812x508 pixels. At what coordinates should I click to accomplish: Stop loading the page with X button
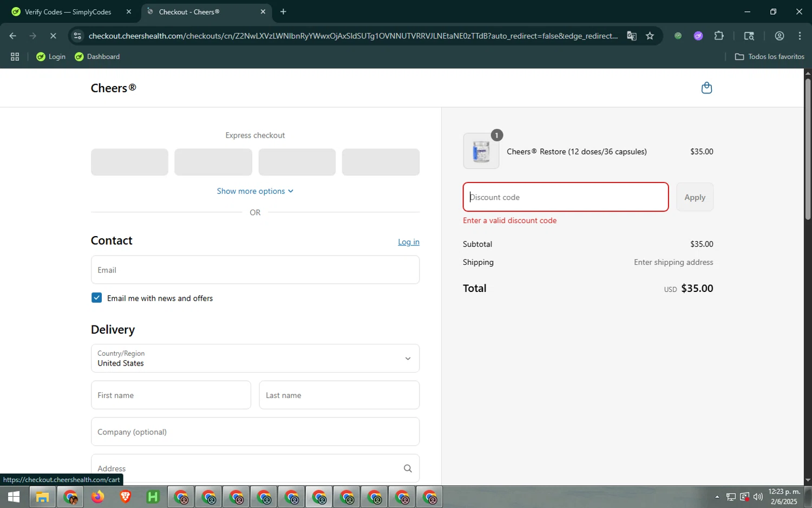click(x=53, y=36)
